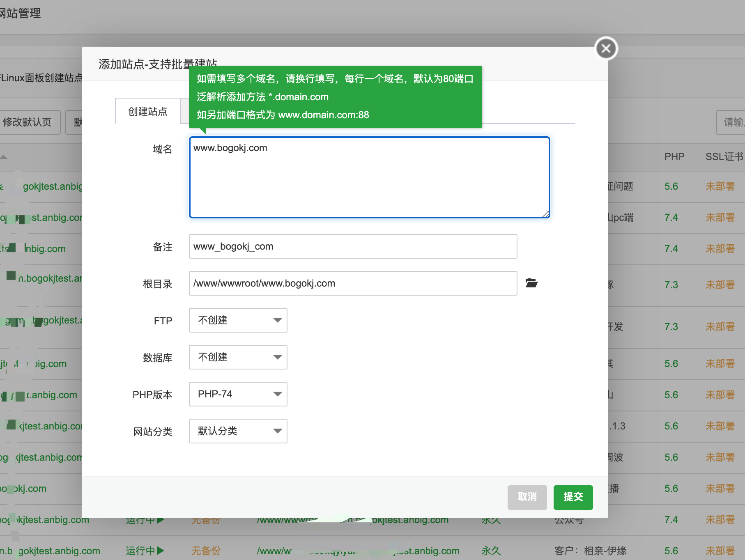Cancel the dialog with the 取消 button
Viewport: 745px width, 560px height.
(527, 498)
